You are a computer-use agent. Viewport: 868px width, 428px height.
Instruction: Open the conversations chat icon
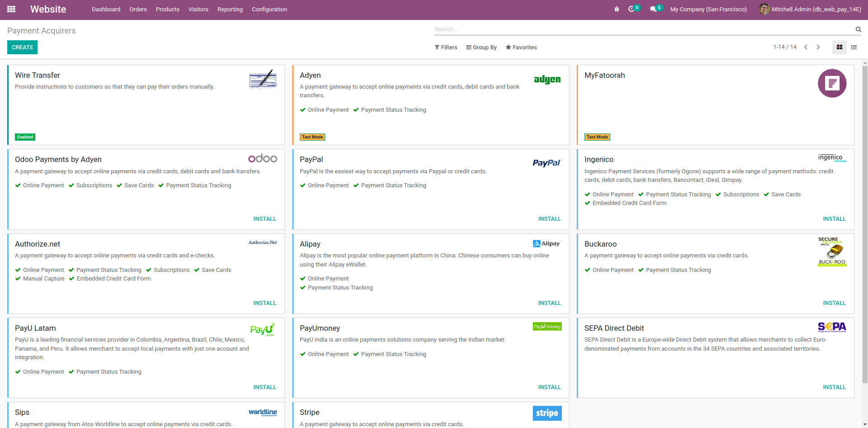click(653, 9)
